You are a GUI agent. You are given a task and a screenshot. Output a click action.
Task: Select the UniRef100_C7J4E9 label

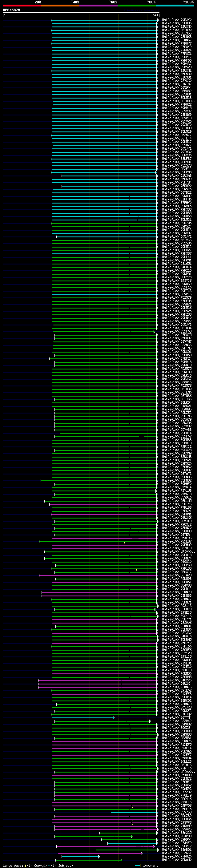point(177,843)
